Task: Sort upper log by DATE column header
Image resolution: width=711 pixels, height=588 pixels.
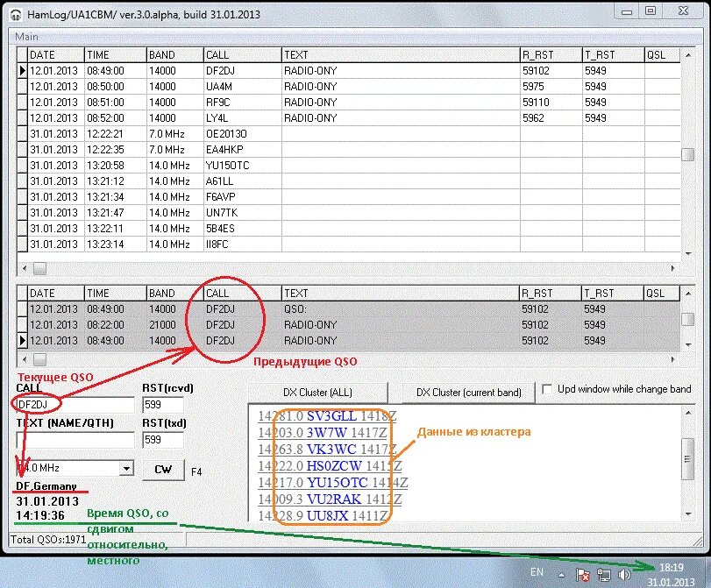Action: pyautogui.click(x=56, y=55)
